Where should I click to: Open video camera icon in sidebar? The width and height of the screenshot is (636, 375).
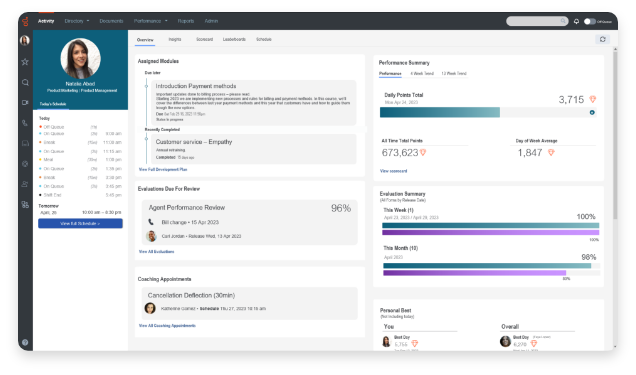[x=25, y=103]
